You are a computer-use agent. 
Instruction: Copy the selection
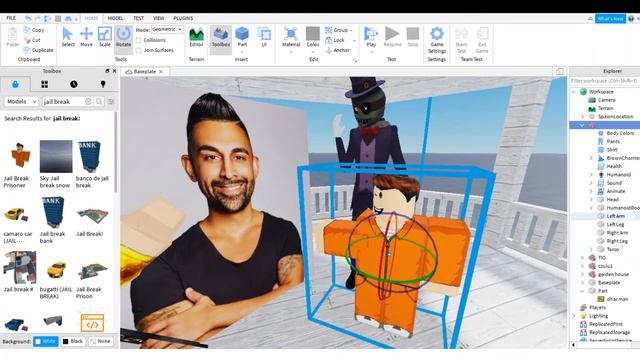tap(34, 30)
